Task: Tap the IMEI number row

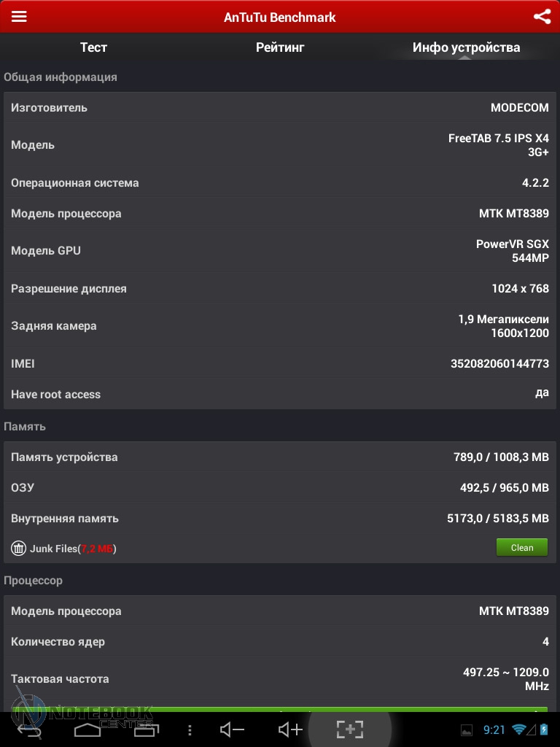Action: tap(280, 363)
